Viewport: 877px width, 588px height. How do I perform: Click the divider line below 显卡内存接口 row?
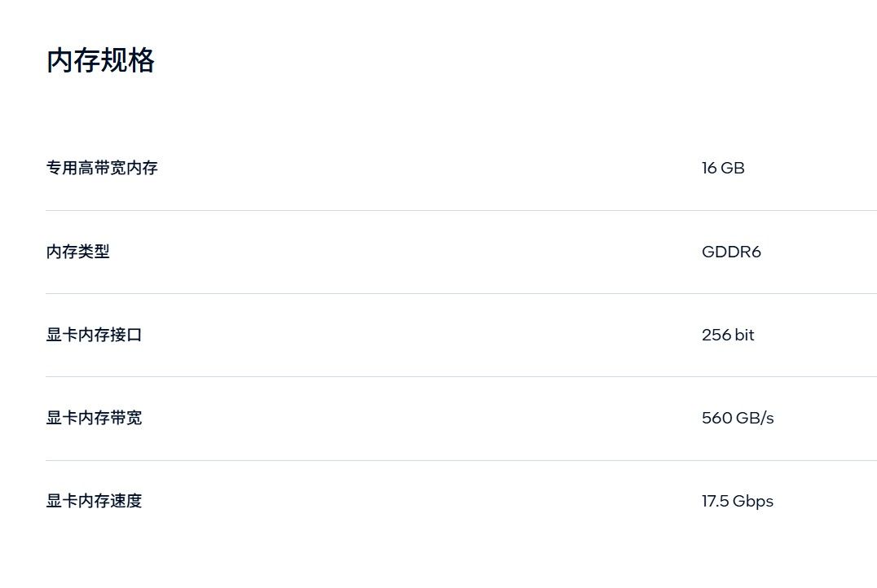click(461, 377)
